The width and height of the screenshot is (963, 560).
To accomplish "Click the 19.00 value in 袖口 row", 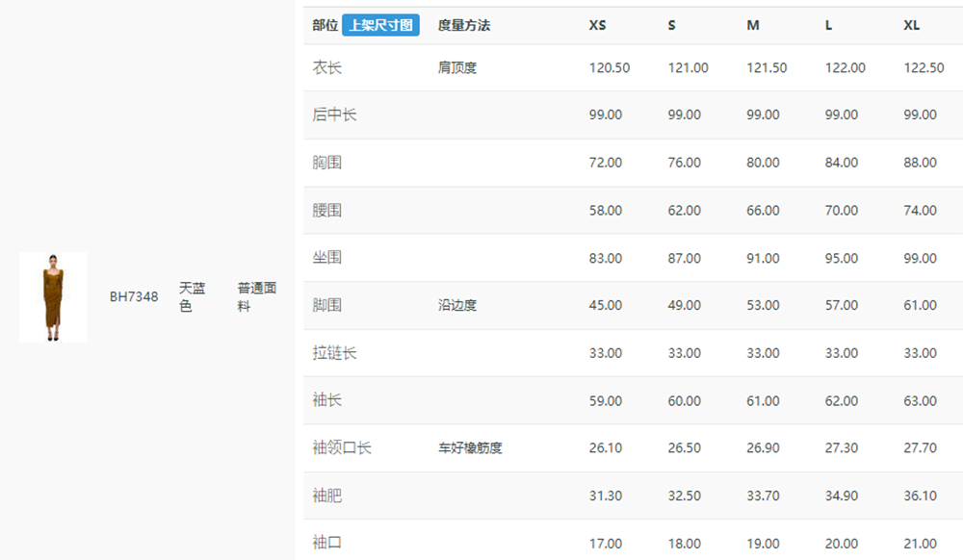I will tap(763, 544).
